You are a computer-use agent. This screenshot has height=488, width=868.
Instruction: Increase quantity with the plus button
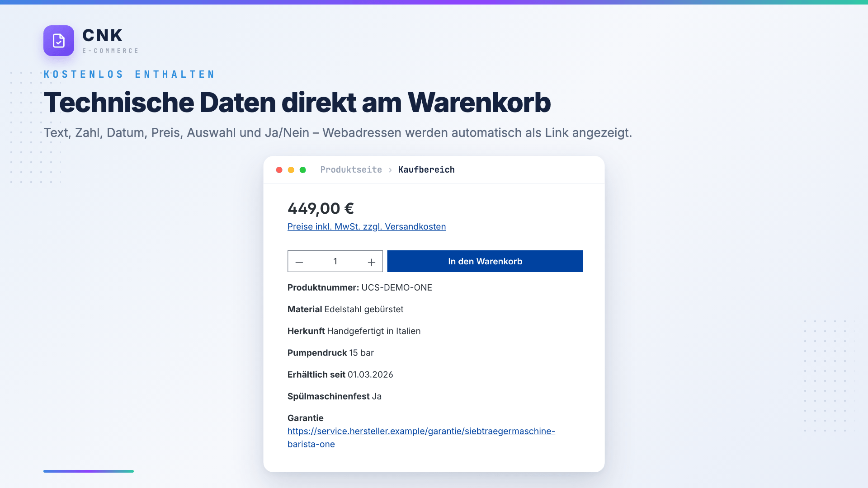(372, 262)
